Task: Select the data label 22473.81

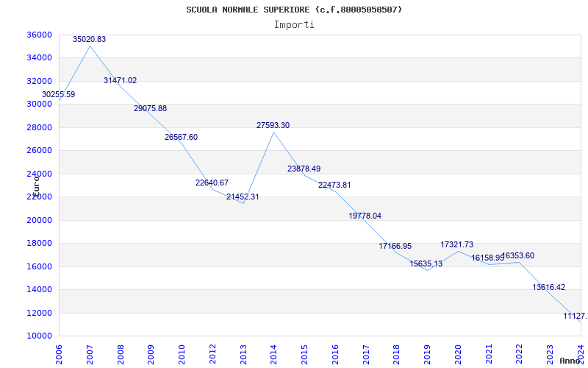Action: [335, 185]
